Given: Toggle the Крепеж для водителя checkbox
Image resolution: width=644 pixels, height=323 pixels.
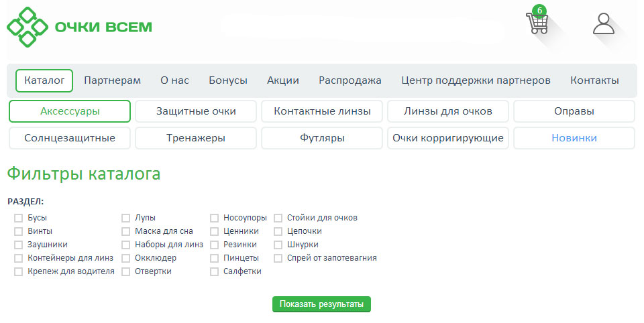Looking at the screenshot, I should pyautogui.click(x=19, y=271).
